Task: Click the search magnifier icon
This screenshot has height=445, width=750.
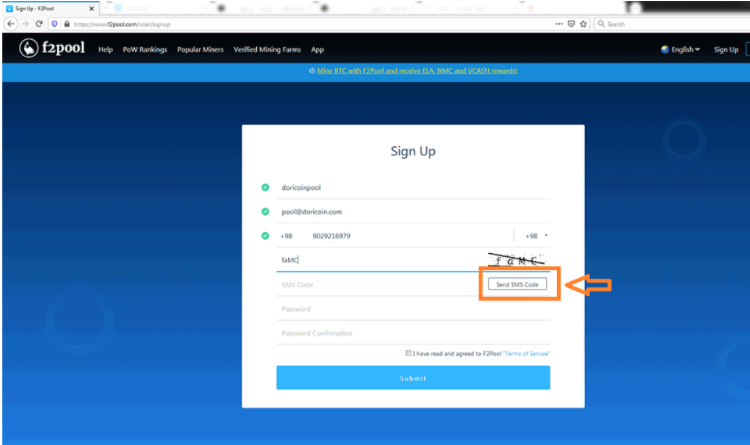Action: 601,24
